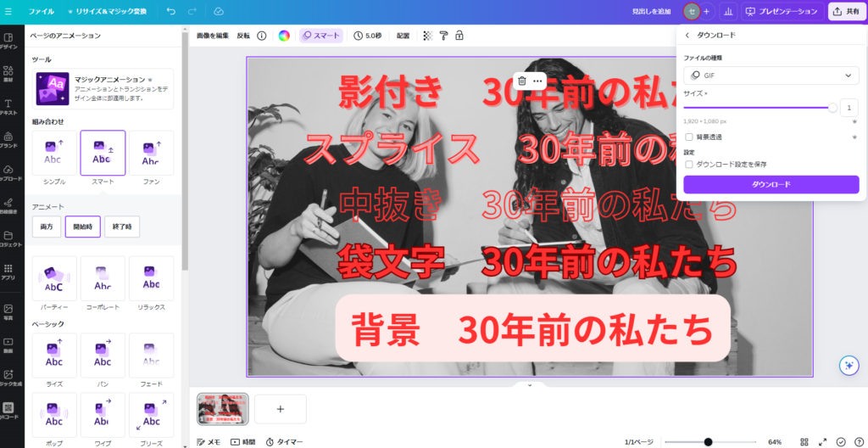Open the info circle icon

pyautogui.click(x=261, y=36)
